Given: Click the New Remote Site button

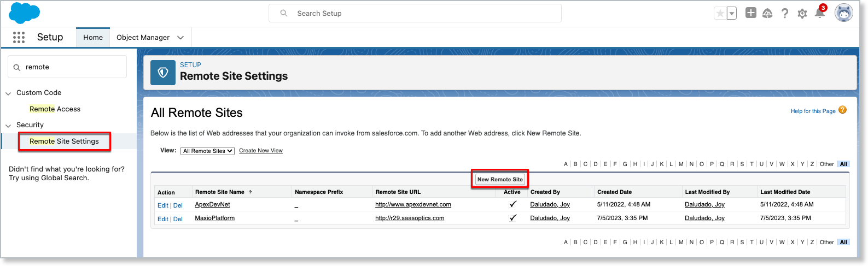Looking at the screenshot, I should pos(499,179).
